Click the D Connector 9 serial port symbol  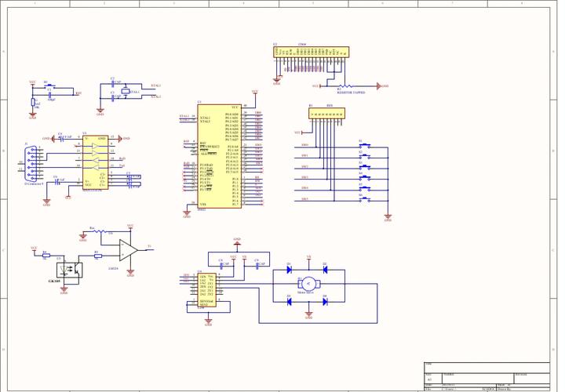click(x=31, y=164)
